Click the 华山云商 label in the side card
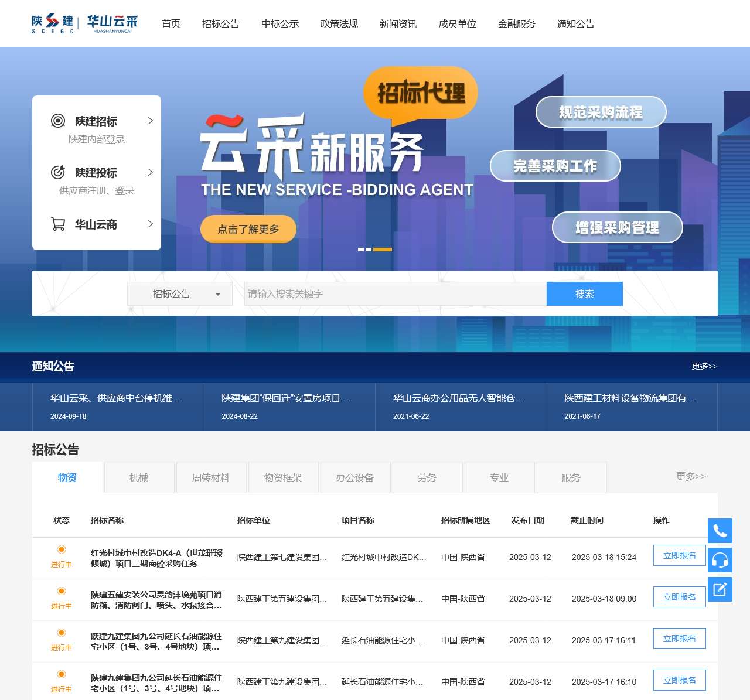Screen dimensions: 750x700 (x=96, y=224)
